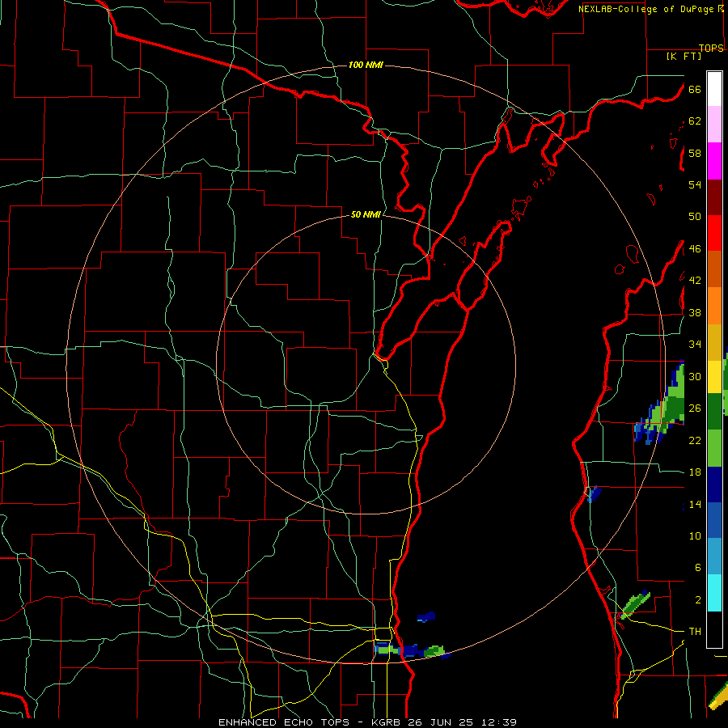Click legend scale number 34
This screenshot has width=728, height=728.
pyautogui.click(x=695, y=344)
